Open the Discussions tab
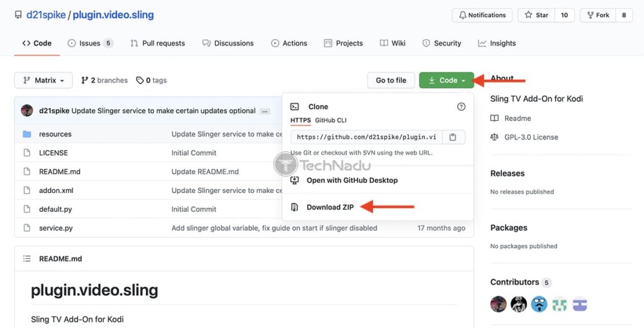The height and width of the screenshot is (328, 644). click(228, 43)
